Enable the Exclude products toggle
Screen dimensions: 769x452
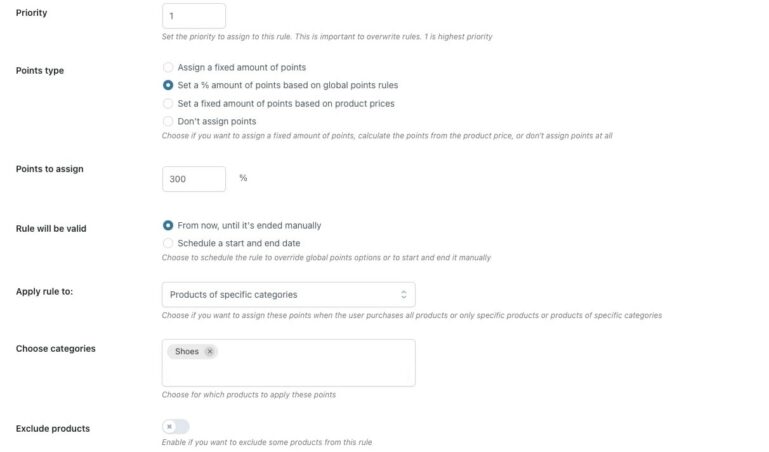click(175, 427)
